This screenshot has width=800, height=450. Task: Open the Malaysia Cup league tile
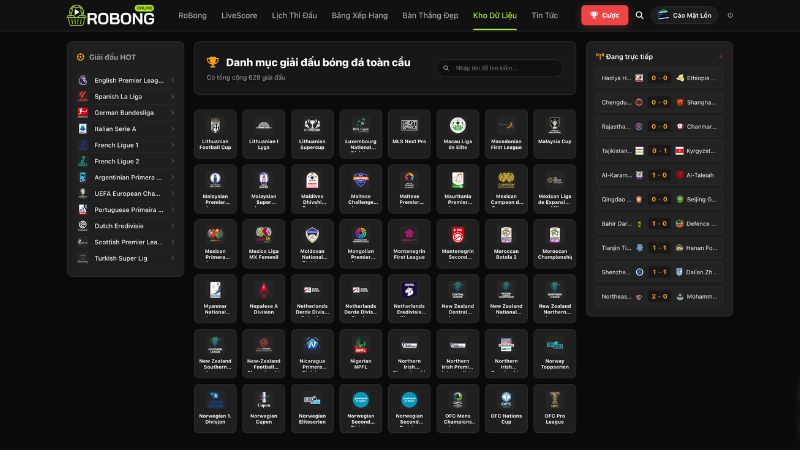pos(555,134)
